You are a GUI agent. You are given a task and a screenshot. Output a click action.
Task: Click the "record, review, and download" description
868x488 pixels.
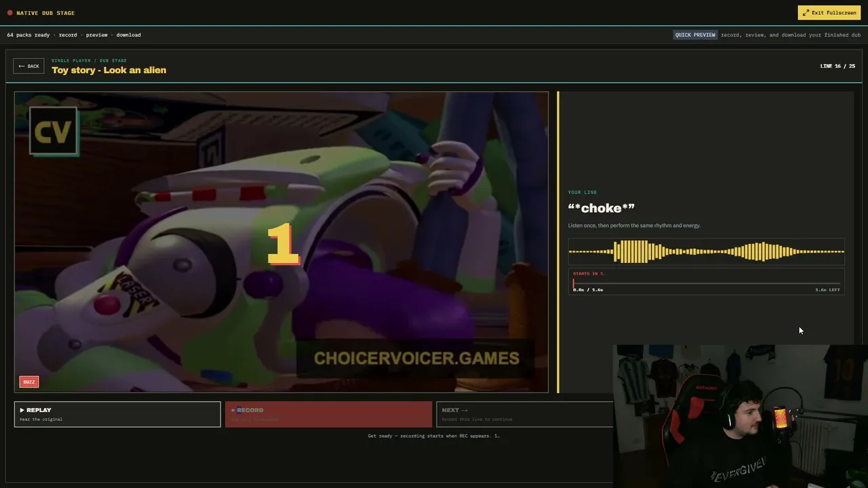tap(791, 35)
